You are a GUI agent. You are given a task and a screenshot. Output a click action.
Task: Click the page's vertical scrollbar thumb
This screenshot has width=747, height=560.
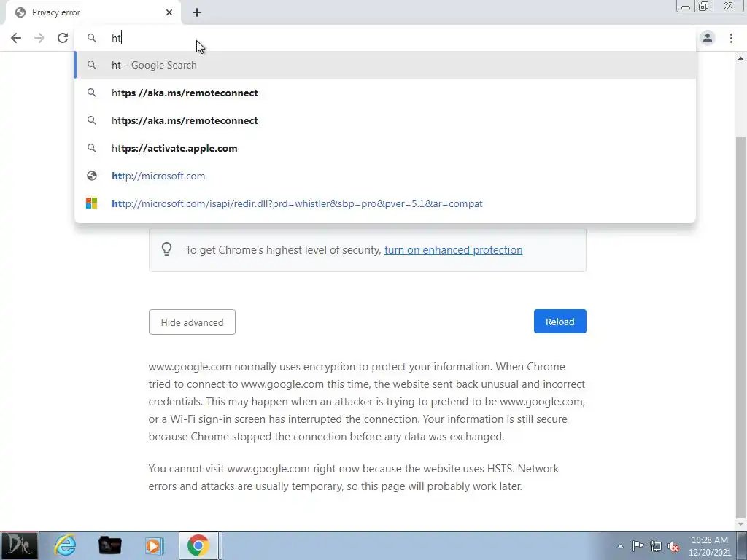point(740,326)
